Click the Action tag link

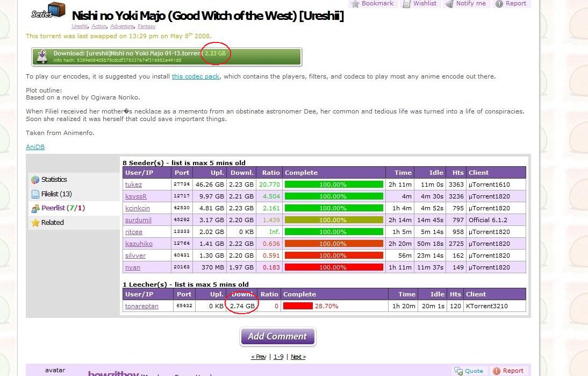(98, 26)
